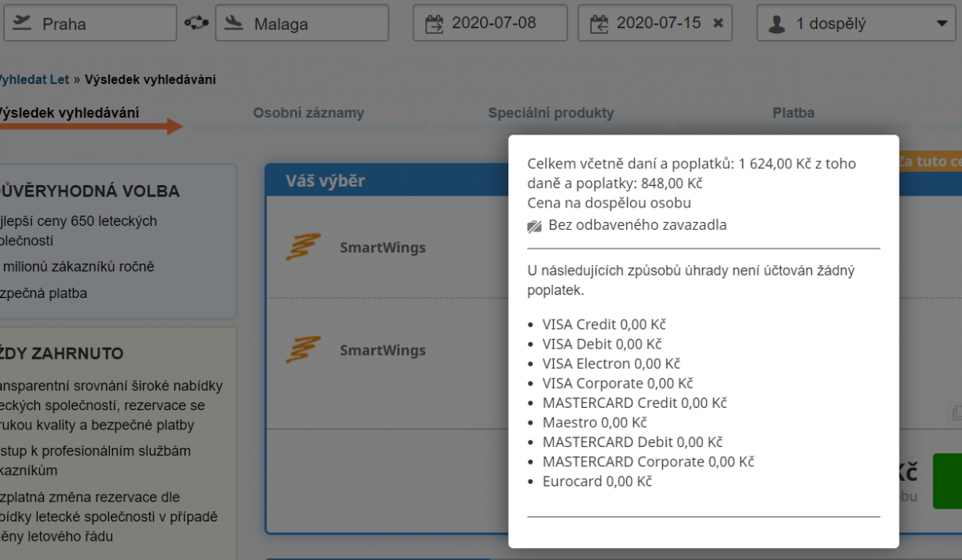Clear the return date 2020-07-15
The image size is (962, 560).
coord(717,23)
